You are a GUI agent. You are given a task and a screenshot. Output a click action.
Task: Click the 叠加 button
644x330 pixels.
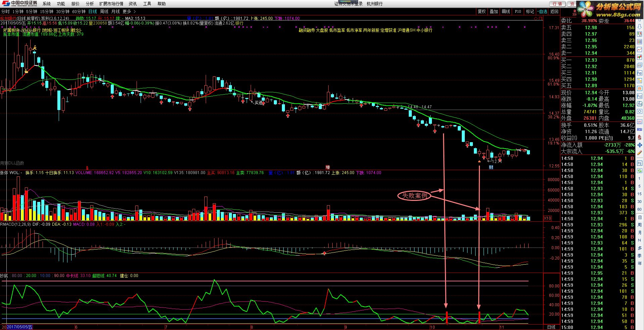coord(494,11)
